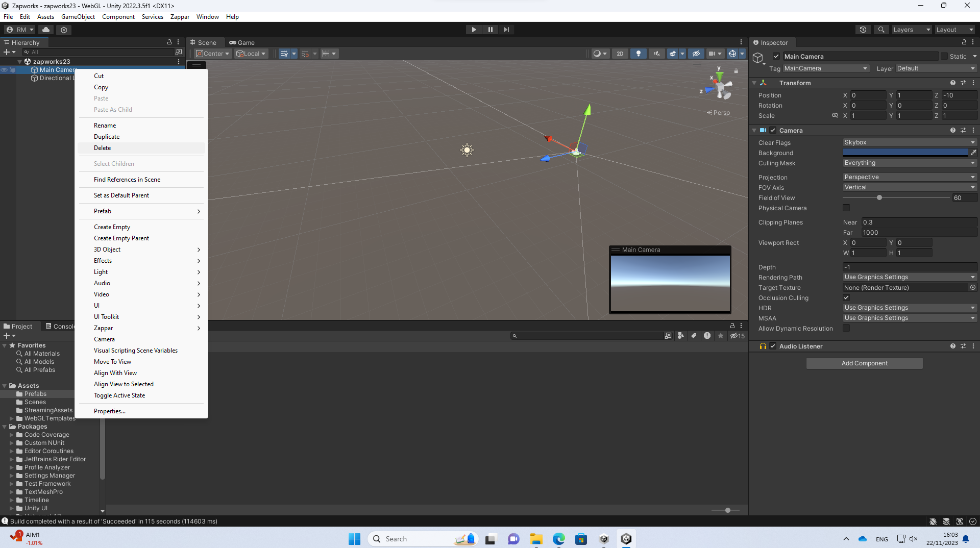This screenshot has width=980, height=548.
Task: Toggle Scale constrained proportions link icon
Action: [835, 115]
